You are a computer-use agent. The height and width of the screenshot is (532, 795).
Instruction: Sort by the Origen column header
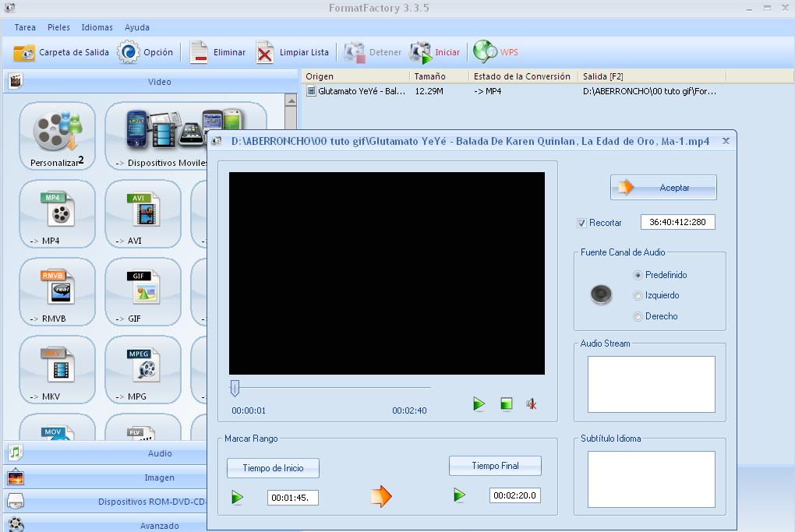356,76
